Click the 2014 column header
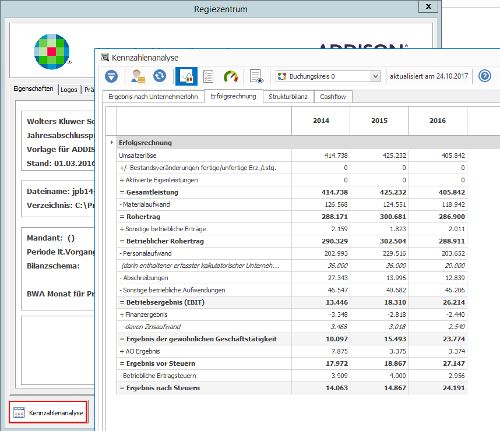This screenshot has width=500, height=431. [321, 121]
